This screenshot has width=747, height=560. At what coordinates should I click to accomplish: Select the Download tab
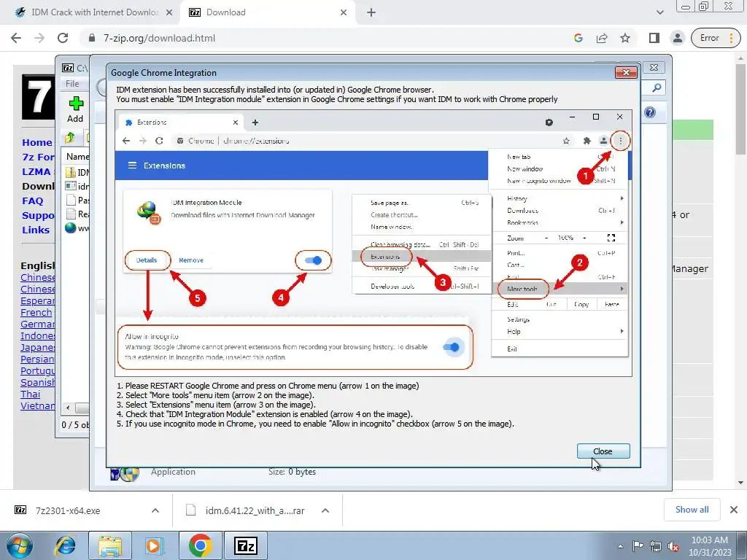pos(268,12)
